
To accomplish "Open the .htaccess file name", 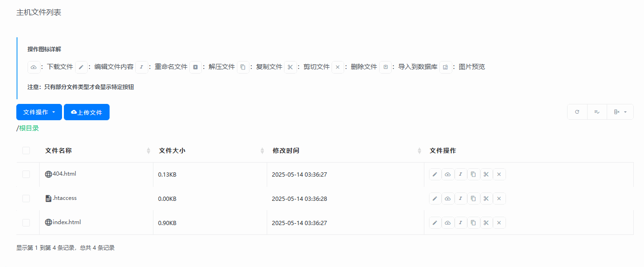I will [65, 198].
